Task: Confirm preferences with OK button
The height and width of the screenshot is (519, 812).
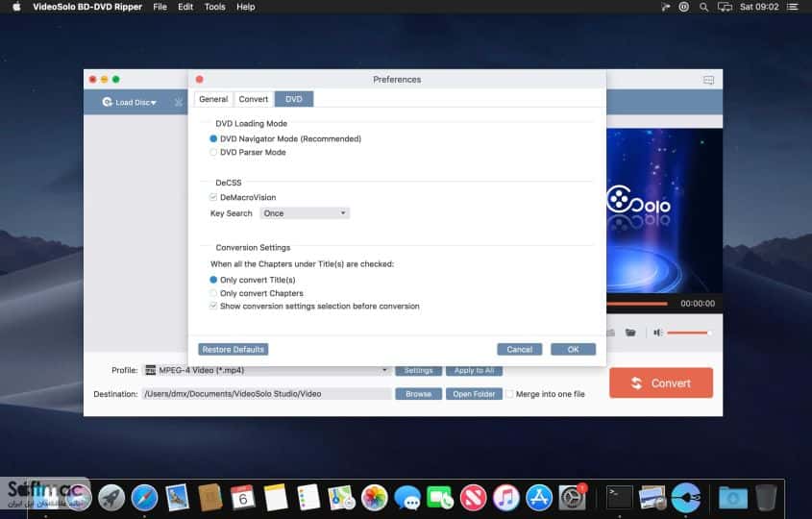Action: click(574, 350)
